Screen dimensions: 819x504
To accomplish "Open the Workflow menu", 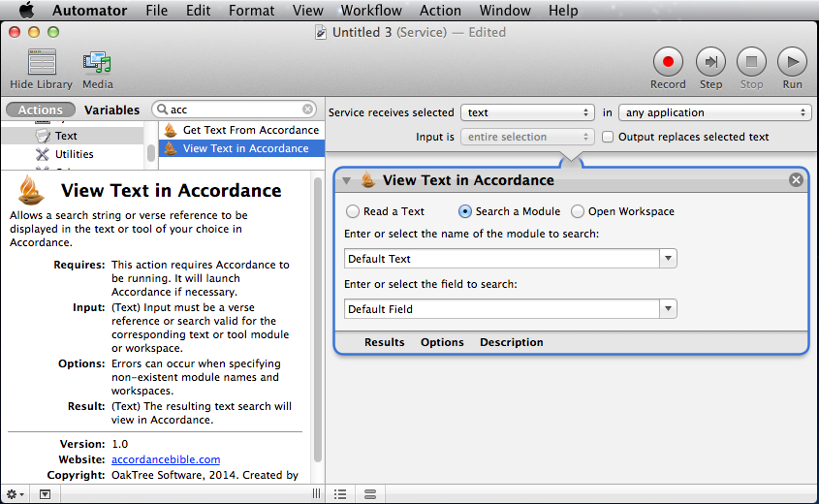I will tap(371, 10).
